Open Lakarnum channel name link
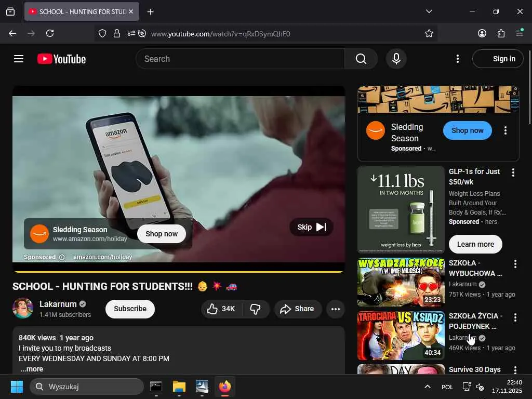532x399 pixels. pyautogui.click(x=58, y=304)
